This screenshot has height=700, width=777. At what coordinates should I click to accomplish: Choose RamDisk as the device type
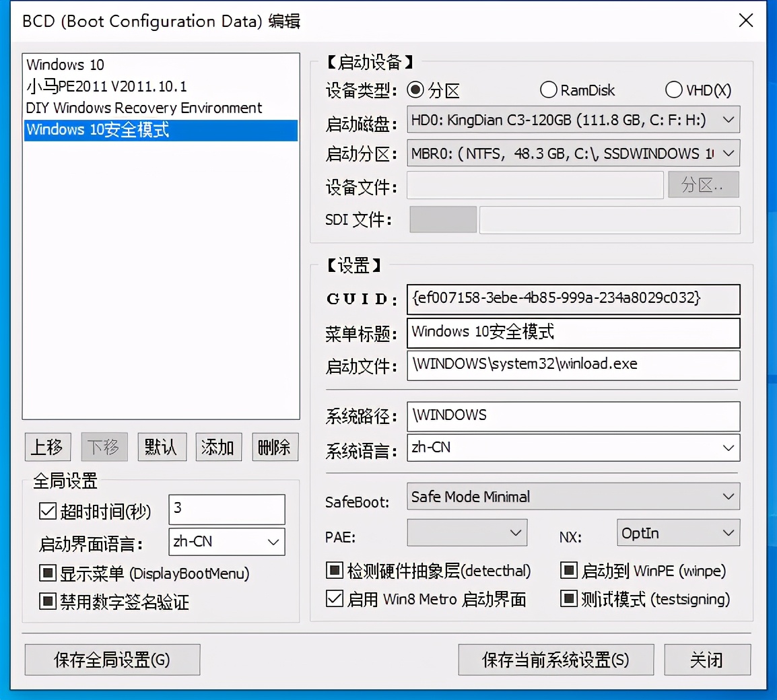[x=549, y=90]
